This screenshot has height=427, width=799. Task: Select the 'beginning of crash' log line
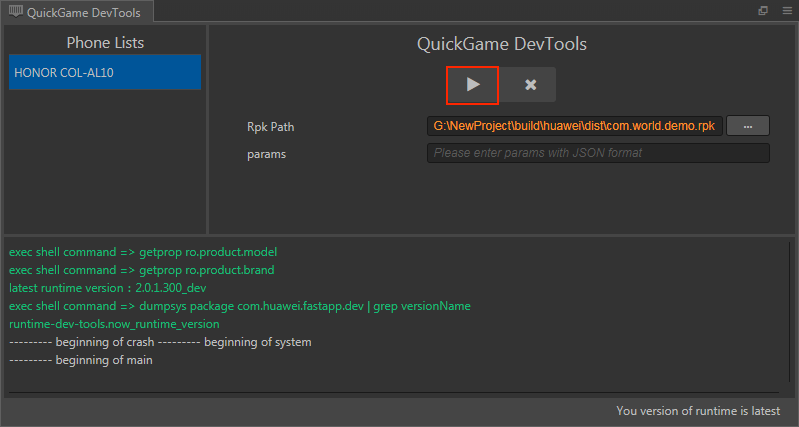pyautogui.click(x=160, y=342)
